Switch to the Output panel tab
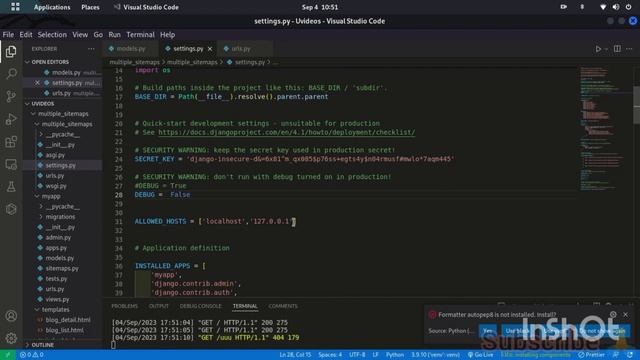 (159, 306)
